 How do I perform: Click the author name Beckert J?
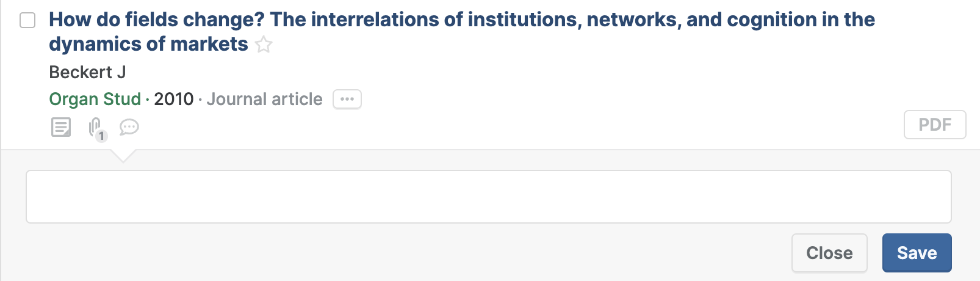point(87,72)
